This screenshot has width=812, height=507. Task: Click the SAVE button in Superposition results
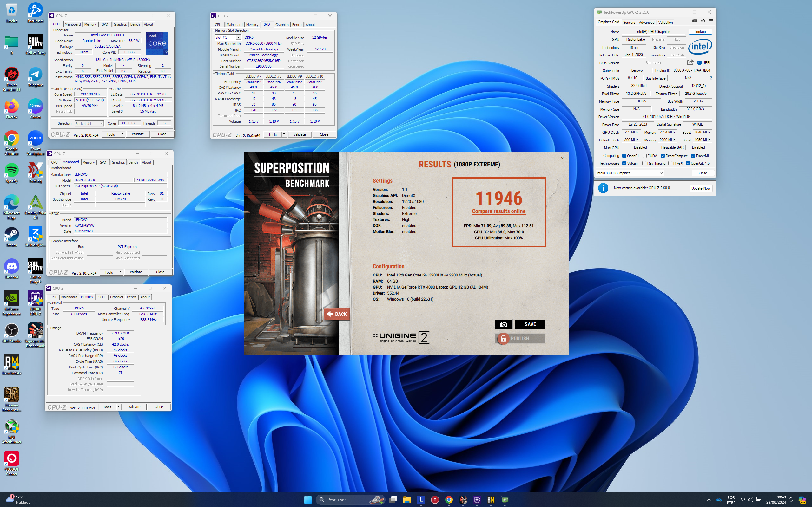coord(530,324)
